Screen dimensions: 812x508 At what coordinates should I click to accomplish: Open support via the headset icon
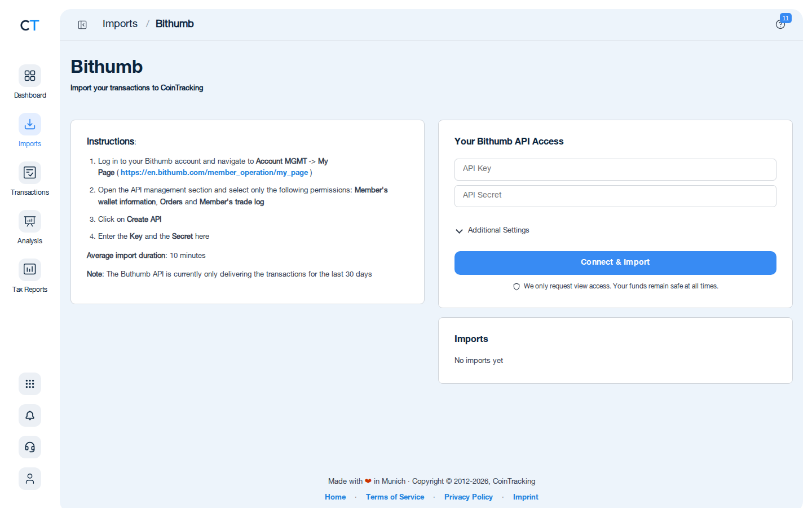click(30, 447)
